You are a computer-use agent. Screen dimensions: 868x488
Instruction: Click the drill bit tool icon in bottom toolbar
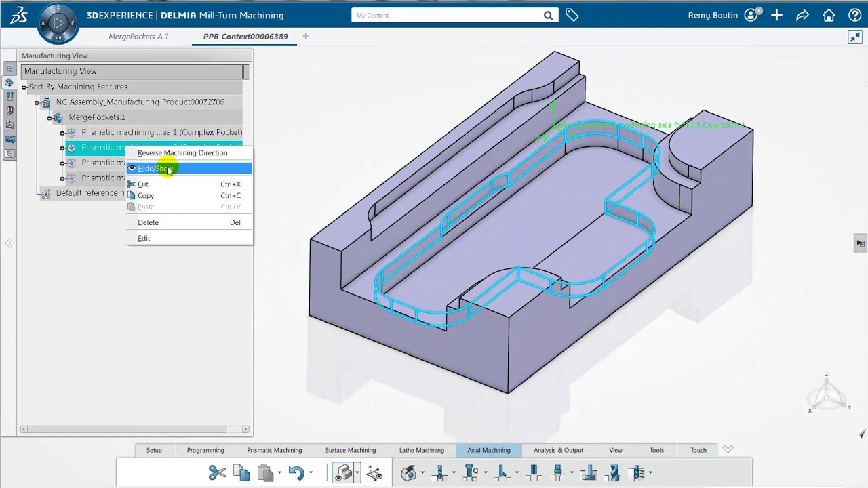pyautogui.click(x=614, y=472)
